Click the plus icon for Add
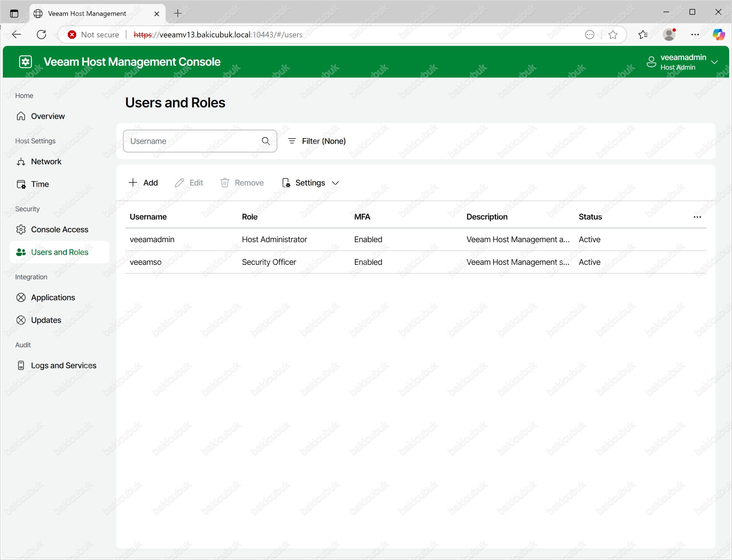This screenshot has width=732, height=560. coord(133,182)
